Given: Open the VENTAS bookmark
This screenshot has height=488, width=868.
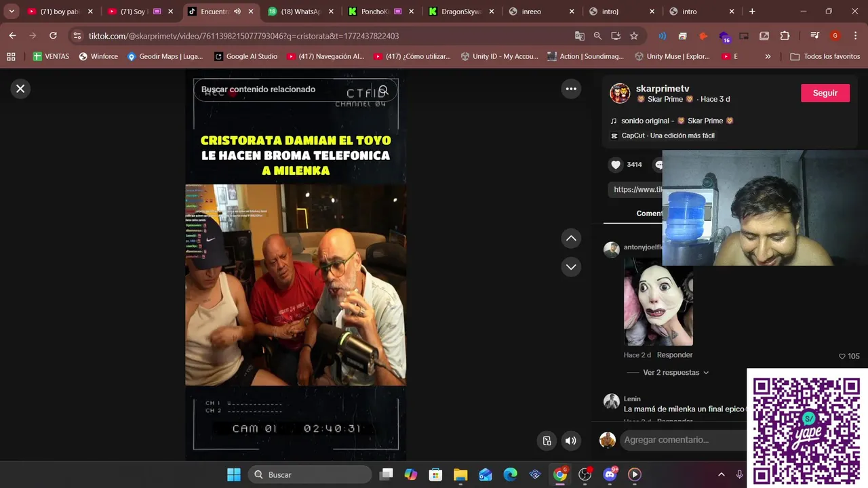Looking at the screenshot, I should pyautogui.click(x=51, y=56).
